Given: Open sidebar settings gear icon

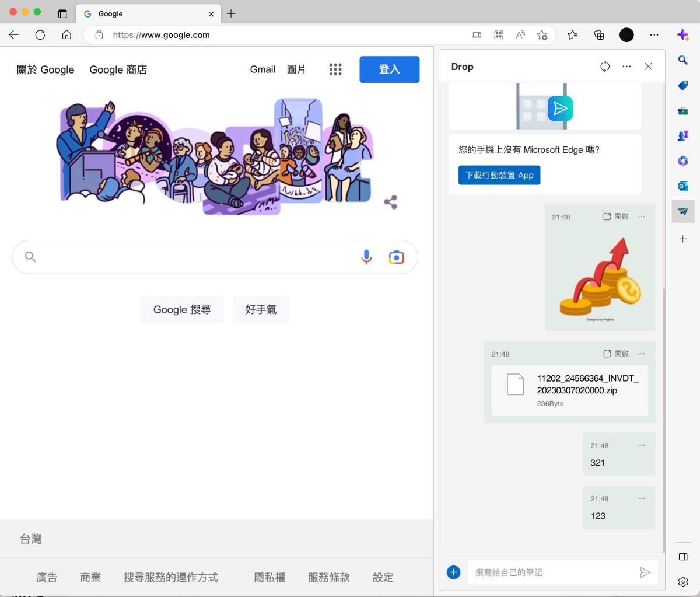Looking at the screenshot, I should (683, 582).
